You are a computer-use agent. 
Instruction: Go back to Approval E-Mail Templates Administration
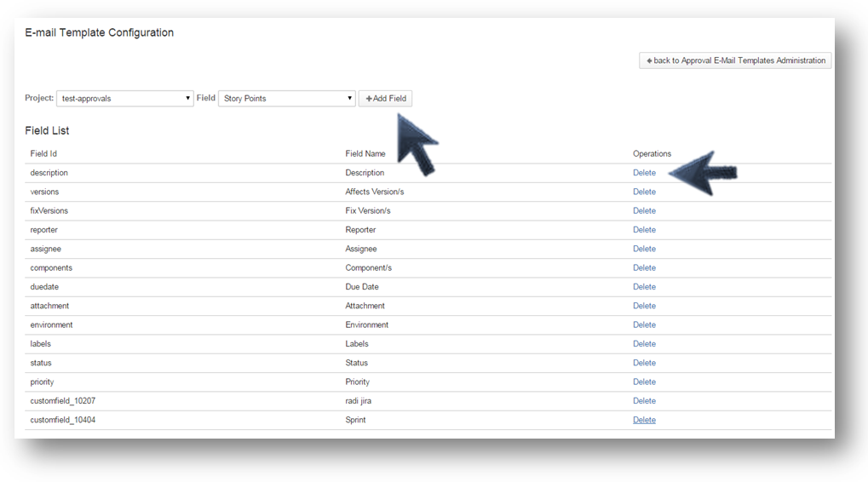[x=735, y=60]
